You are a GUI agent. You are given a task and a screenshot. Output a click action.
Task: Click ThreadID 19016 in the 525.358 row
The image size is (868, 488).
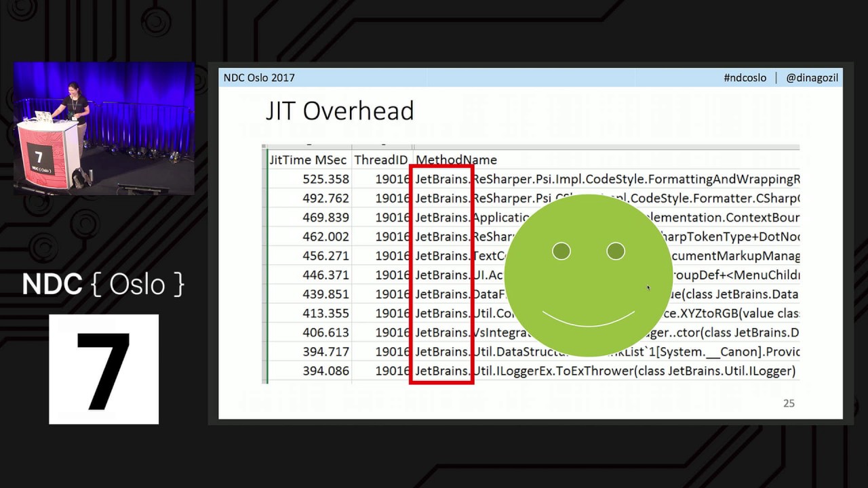(393, 179)
